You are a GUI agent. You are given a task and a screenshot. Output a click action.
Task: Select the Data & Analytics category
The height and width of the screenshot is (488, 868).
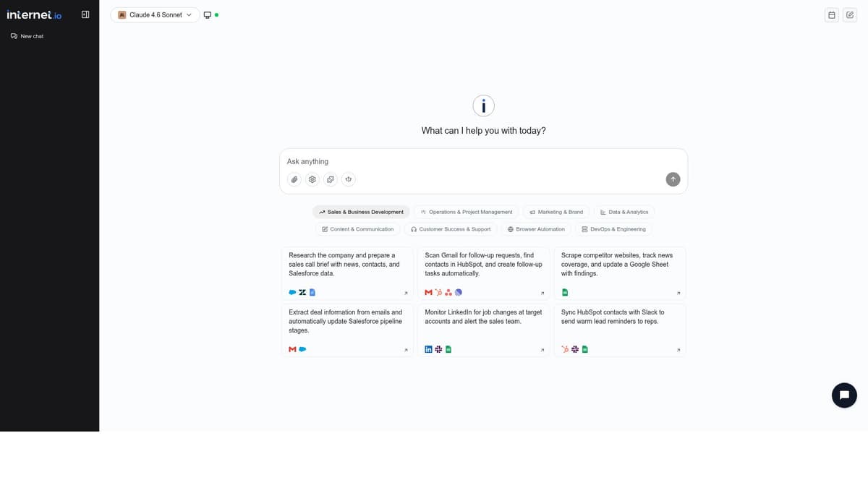[x=624, y=212]
